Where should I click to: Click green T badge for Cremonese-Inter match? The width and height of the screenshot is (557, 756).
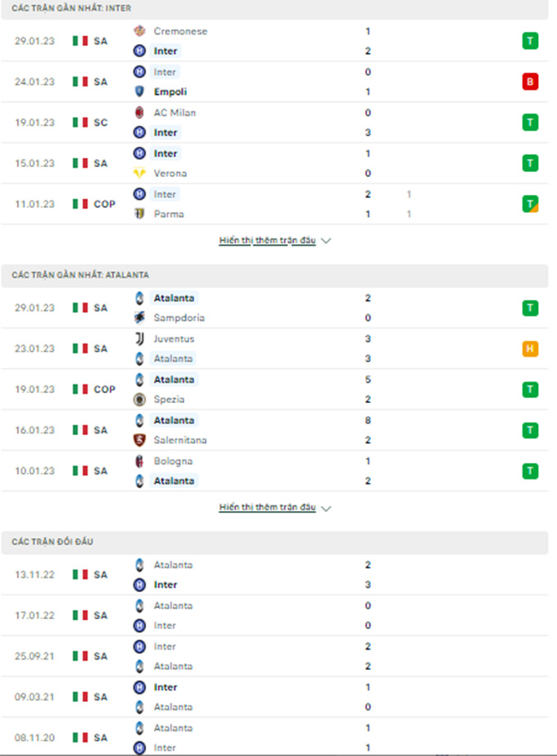(x=530, y=41)
